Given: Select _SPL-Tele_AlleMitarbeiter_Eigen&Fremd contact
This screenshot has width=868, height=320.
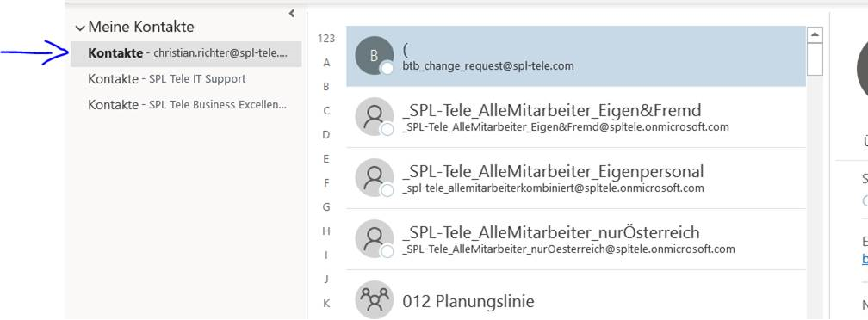Looking at the screenshot, I should [576, 117].
